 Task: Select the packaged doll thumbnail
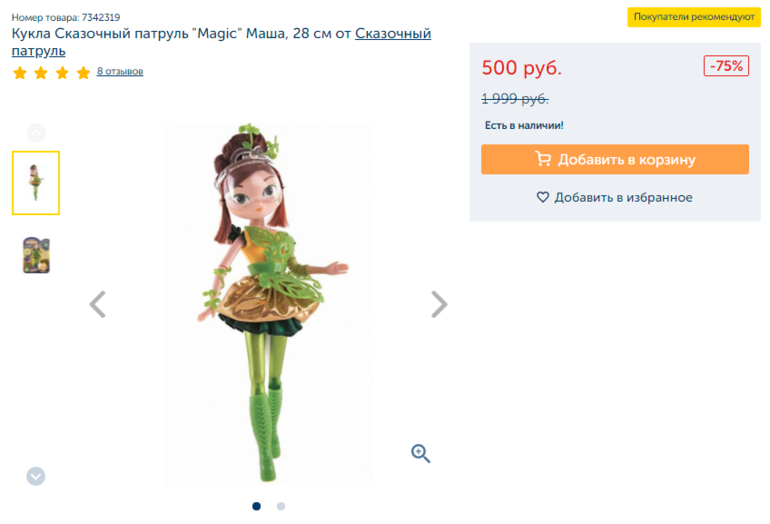pyautogui.click(x=36, y=255)
